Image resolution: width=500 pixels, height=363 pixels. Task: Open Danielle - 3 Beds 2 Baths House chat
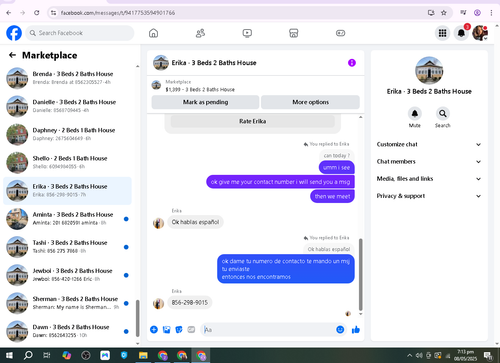tap(67, 106)
